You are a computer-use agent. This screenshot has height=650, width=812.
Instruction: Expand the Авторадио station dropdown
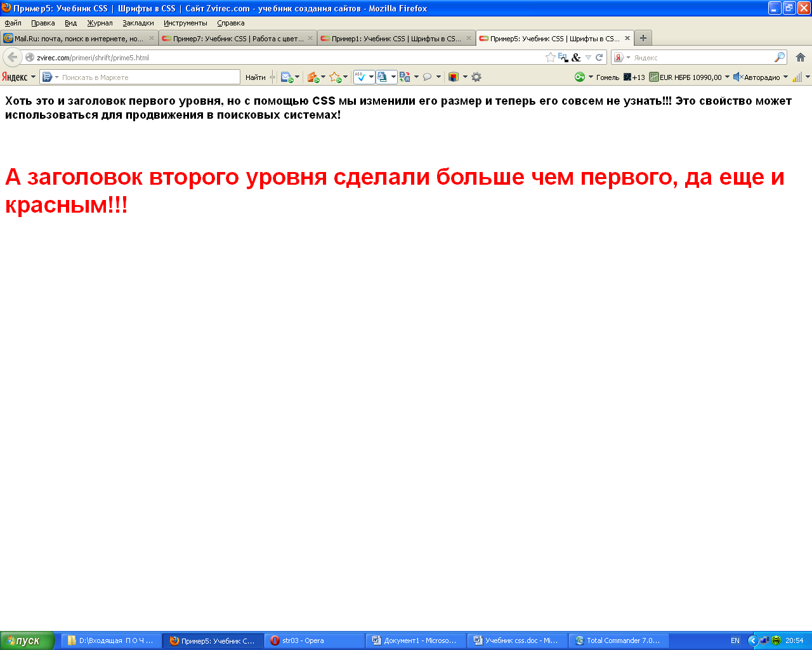785,77
